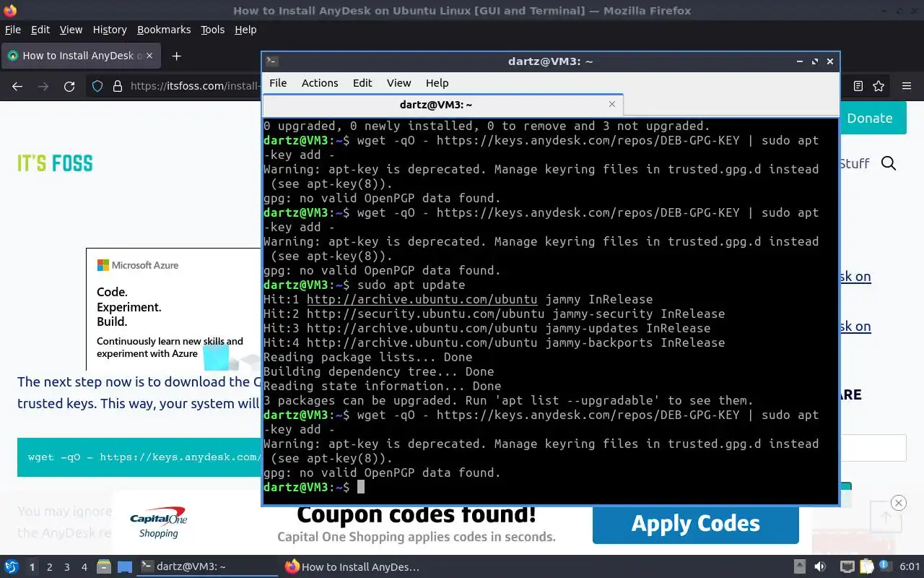Open the terminal Help menu
The width and height of the screenshot is (924, 578).
[x=437, y=83]
